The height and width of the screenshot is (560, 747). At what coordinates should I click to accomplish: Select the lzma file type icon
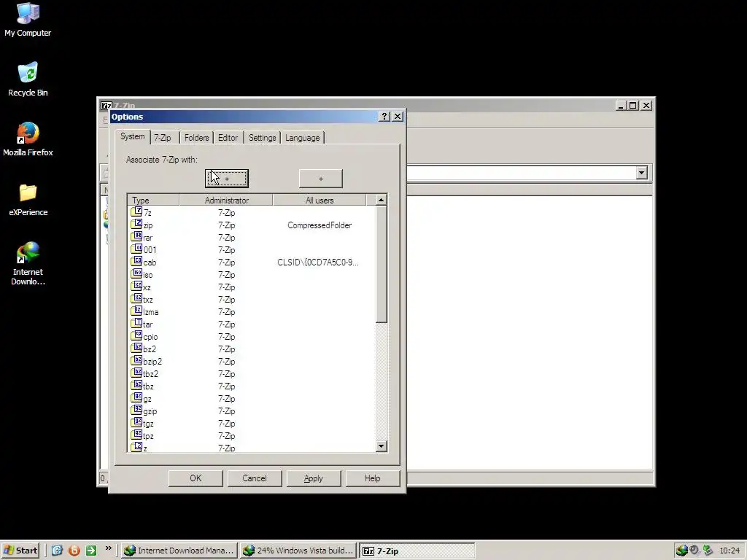136,311
